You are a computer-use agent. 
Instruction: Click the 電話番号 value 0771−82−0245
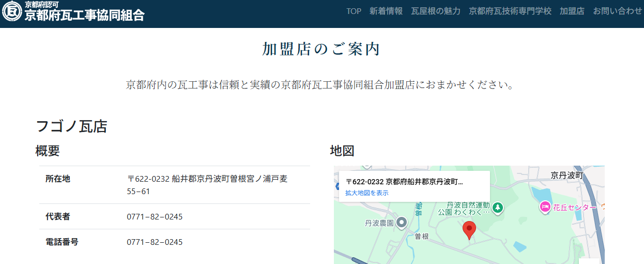(x=155, y=242)
